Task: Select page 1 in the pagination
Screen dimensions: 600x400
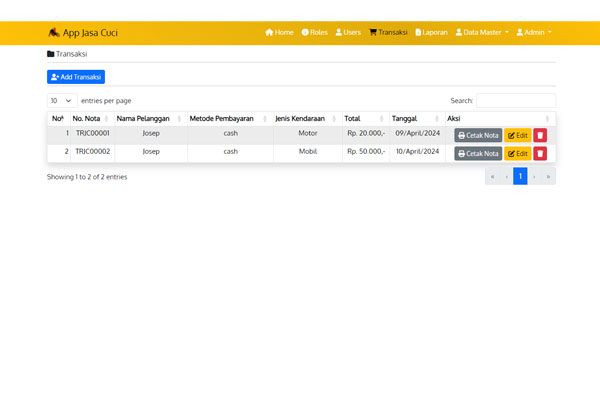Action: (520, 176)
